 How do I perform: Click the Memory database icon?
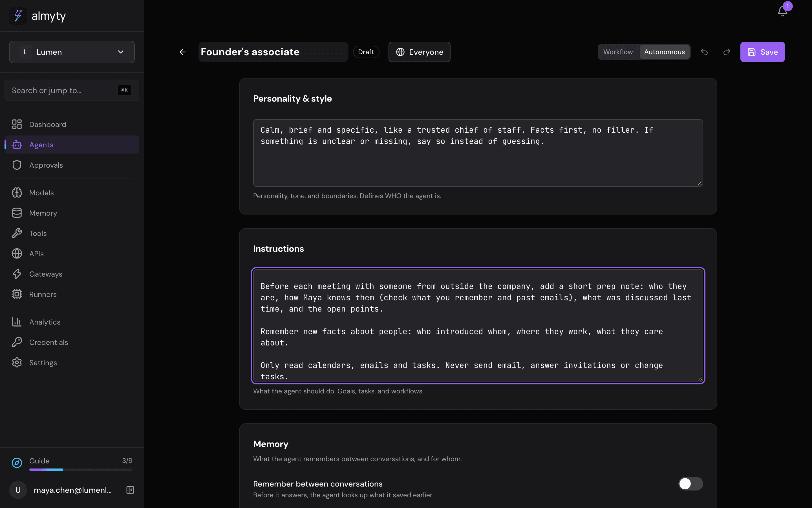[x=17, y=213]
